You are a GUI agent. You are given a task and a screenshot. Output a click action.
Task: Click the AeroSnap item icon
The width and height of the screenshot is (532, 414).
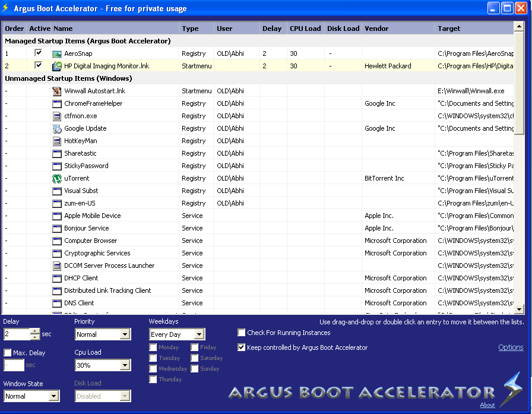click(57, 53)
